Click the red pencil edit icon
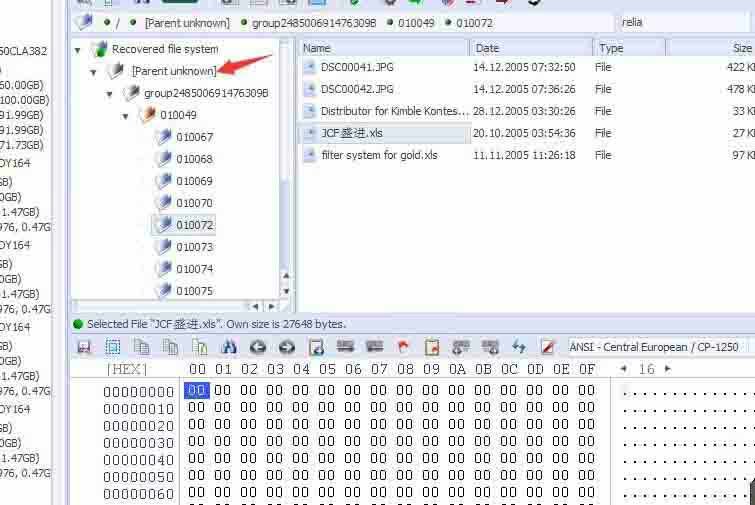The width and height of the screenshot is (755, 505). point(547,347)
